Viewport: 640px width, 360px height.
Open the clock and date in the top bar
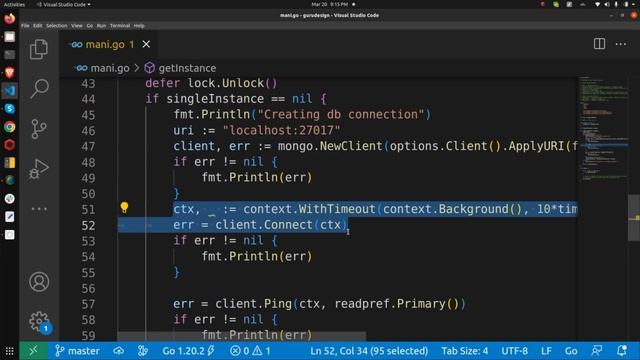coord(330,4)
